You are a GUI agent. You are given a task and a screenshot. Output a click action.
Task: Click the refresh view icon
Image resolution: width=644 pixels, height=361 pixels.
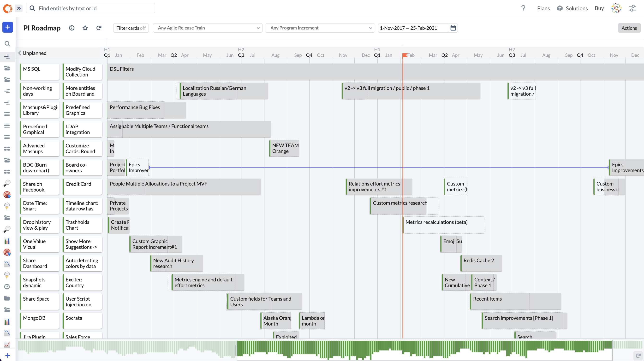click(x=99, y=28)
